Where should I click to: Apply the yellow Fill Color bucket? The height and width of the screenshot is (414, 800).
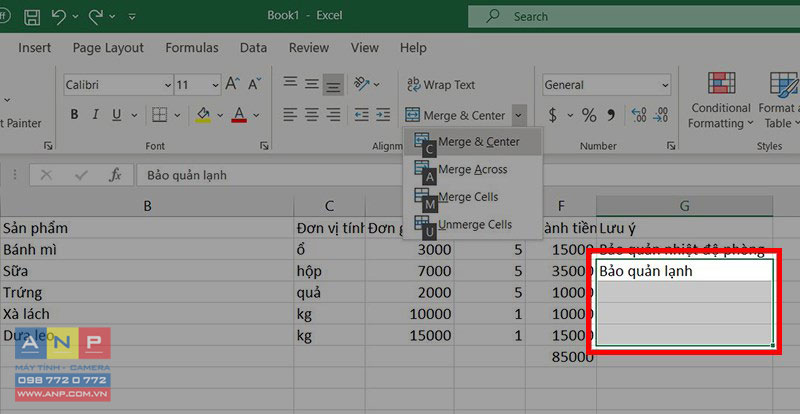point(203,115)
